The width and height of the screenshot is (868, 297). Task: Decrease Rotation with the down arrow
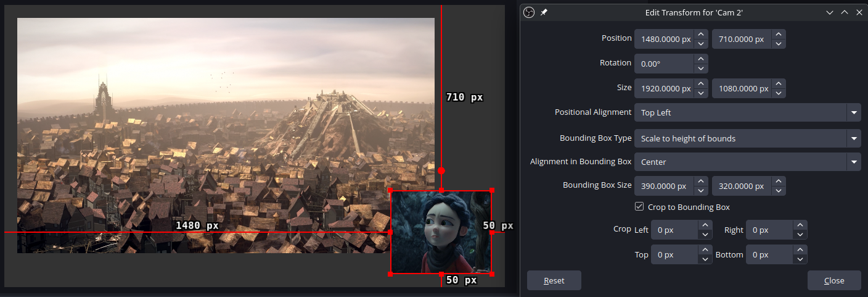701,69
